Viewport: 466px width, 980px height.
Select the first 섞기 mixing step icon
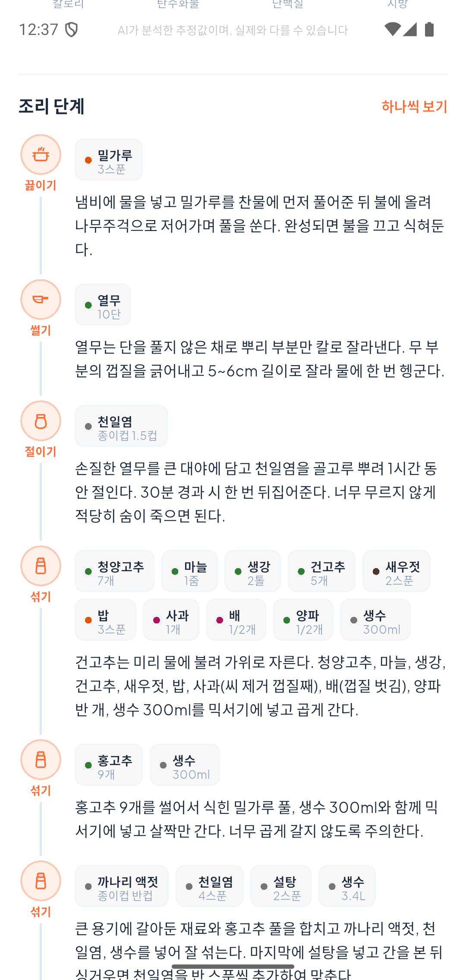point(40,566)
